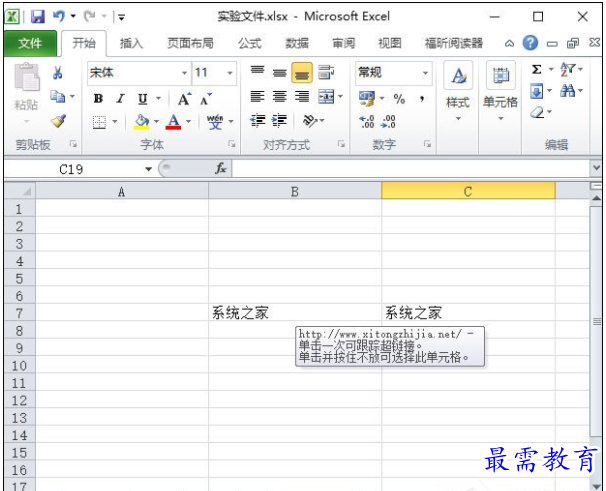Apply the yellow fill color bucket

pyautogui.click(x=141, y=122)
